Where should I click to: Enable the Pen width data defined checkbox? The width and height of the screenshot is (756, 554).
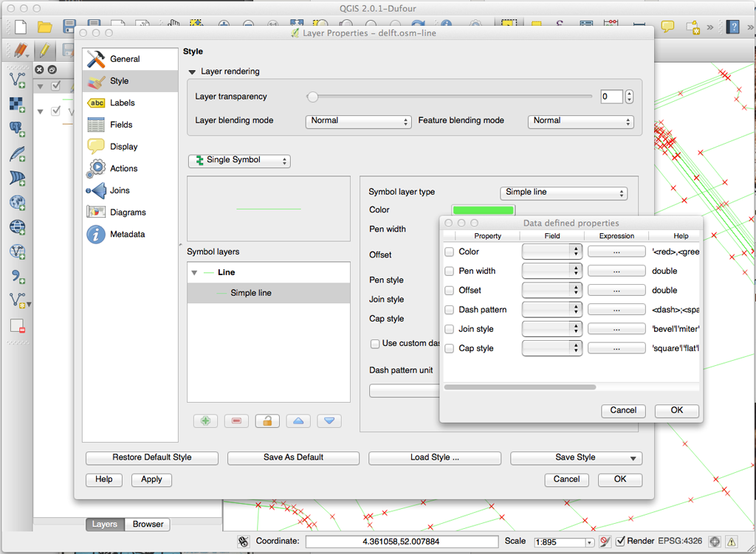click(449, 271)
